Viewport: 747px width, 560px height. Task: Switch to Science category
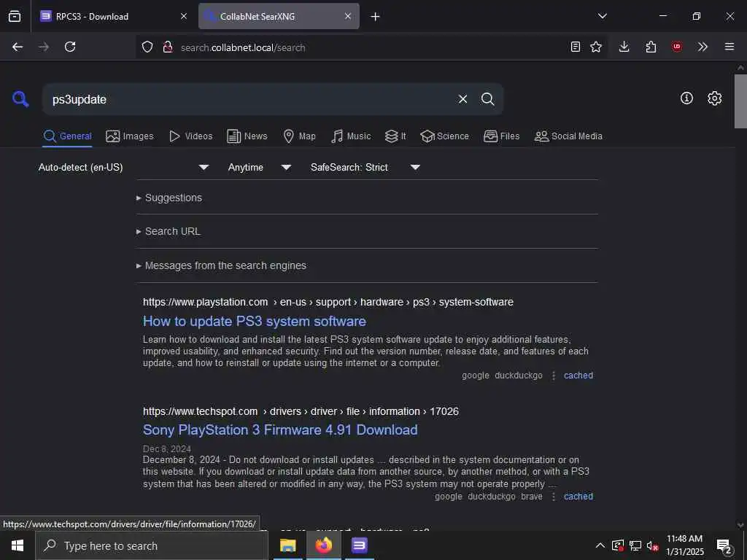444,136
